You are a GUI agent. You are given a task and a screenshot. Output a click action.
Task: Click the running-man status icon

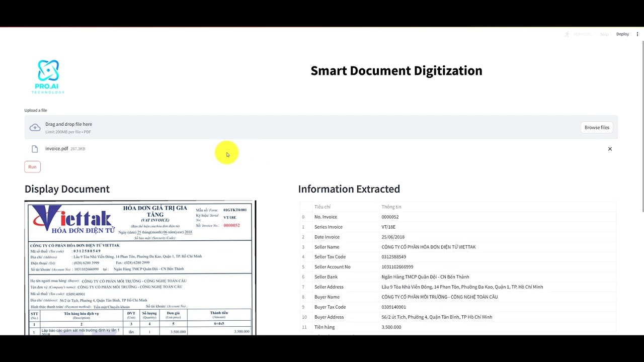(x=567, y=34)
